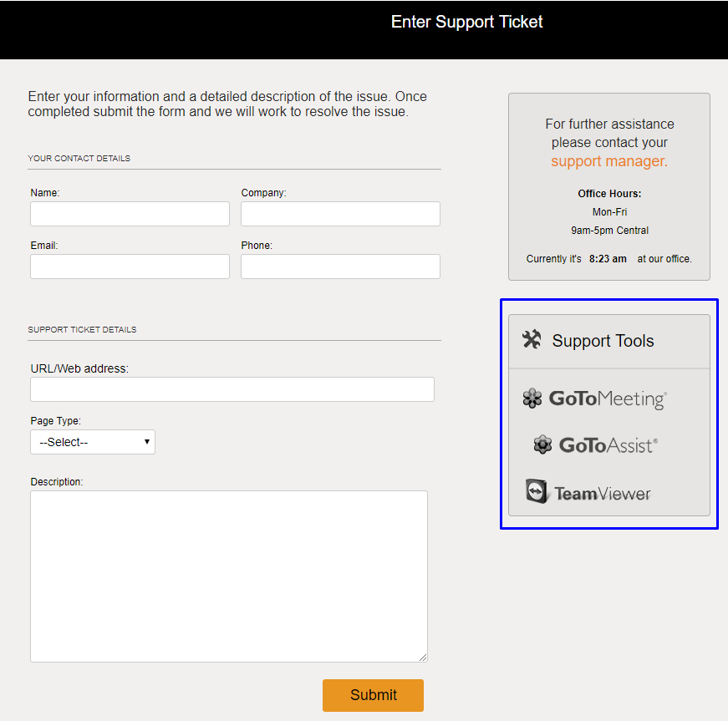Click the Submit button
This screenshot has width=728, height=721.
373,695
